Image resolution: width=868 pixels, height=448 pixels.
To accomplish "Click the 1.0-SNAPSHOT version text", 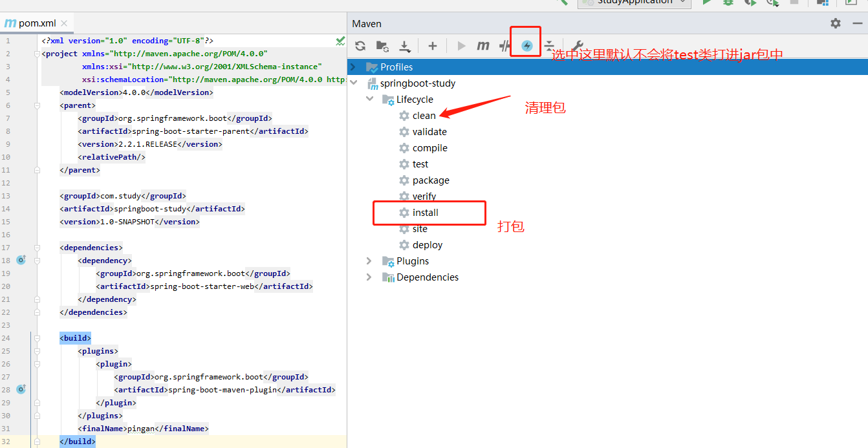I will (127, 222).
